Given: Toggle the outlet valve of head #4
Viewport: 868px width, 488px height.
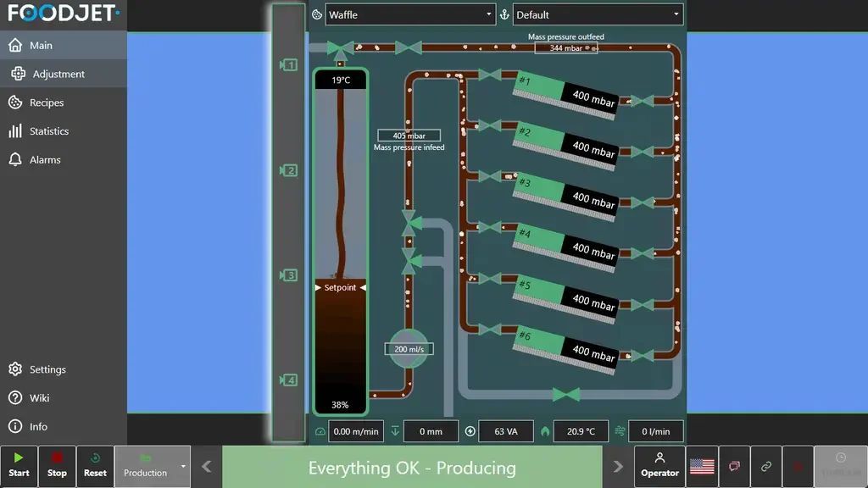Looking at the screenshot, I should click(643, 253).
